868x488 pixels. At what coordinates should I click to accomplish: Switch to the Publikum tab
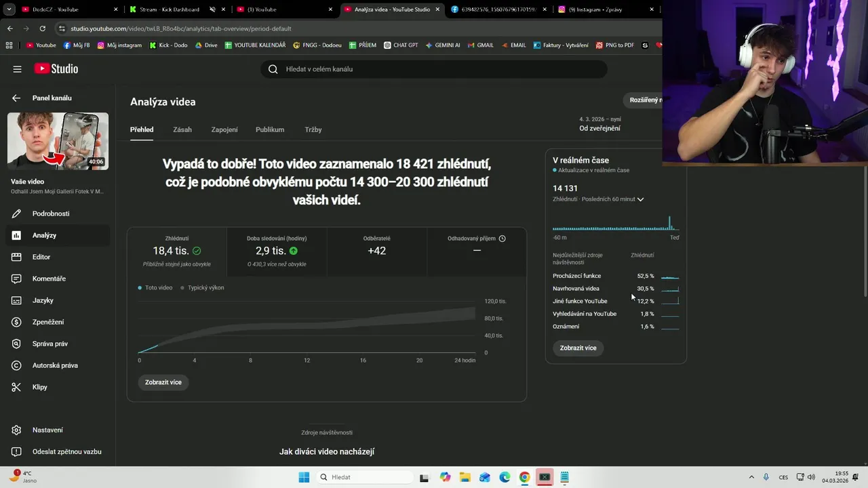[x=270, y=129]
